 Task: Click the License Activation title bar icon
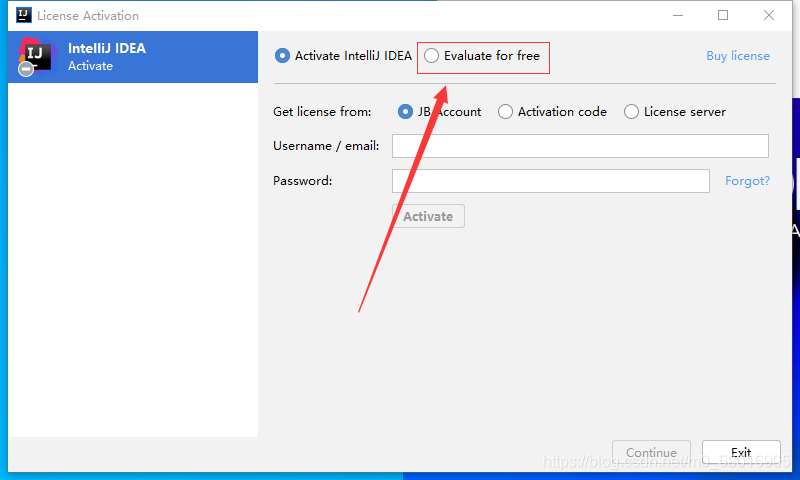pyautogui.click(x=23, y=15)
